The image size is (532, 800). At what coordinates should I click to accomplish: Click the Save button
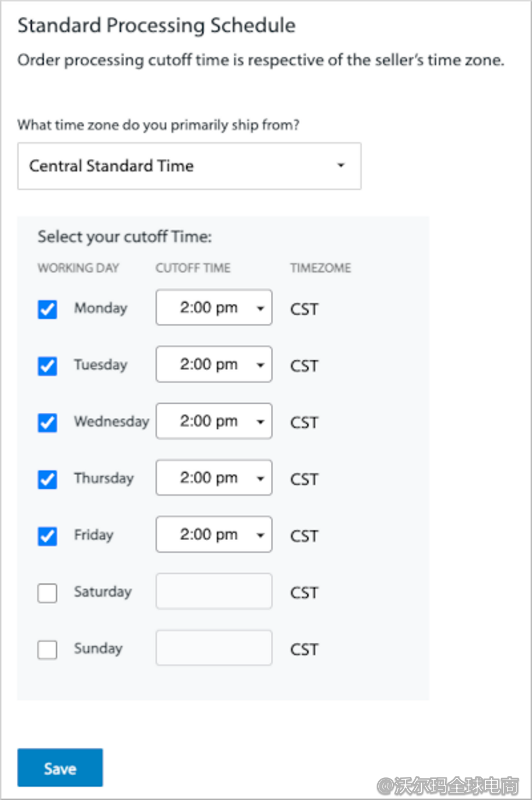click(60, 768)
